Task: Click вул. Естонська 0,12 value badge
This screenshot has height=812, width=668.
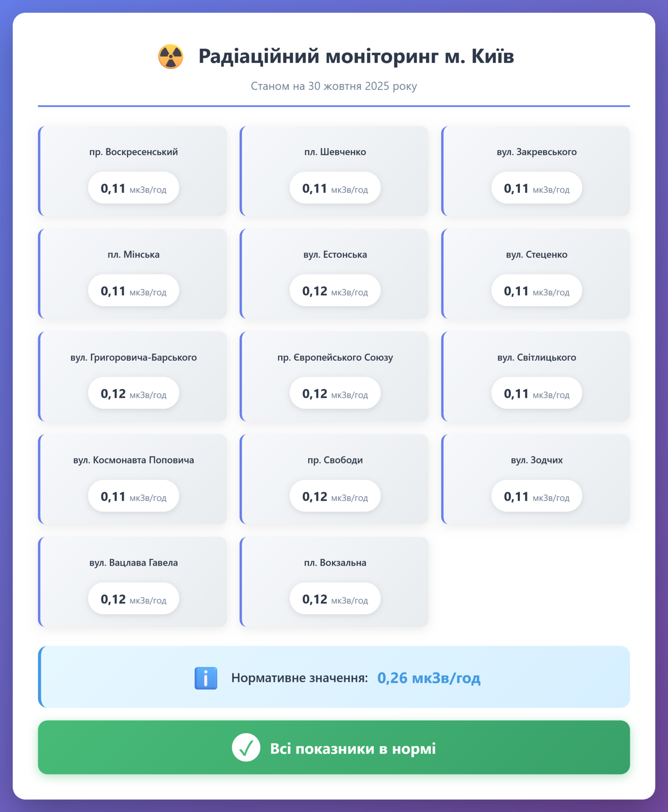Action: (335, 291)
